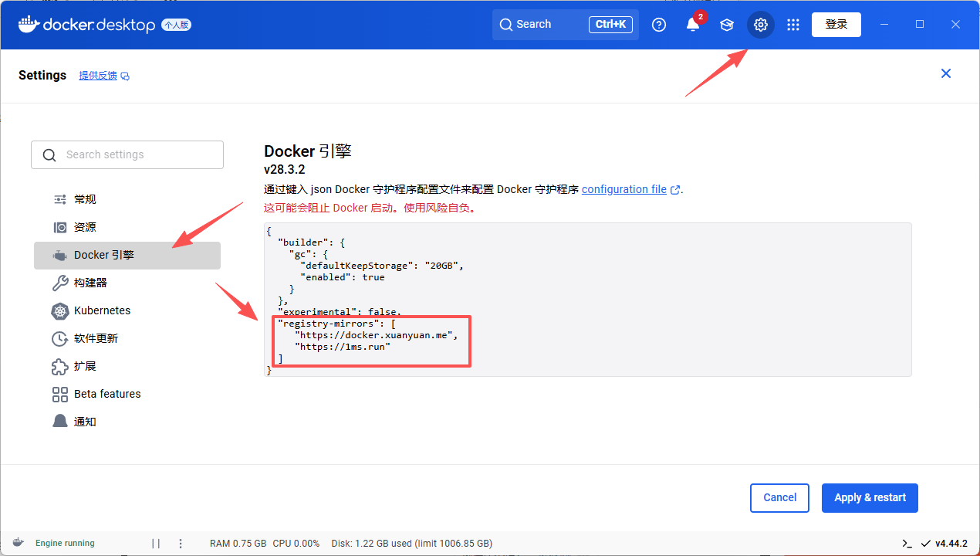Open the terminal icon in status bar
This screenshot has height=556, width=980.
click(x=907, y=543)
